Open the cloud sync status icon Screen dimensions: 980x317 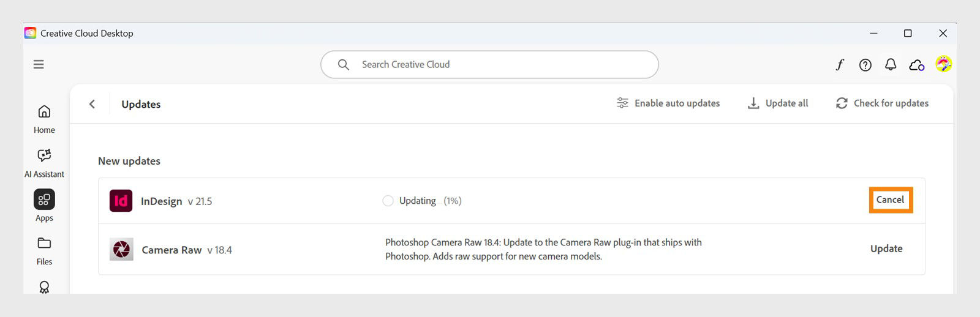(916, 65)
